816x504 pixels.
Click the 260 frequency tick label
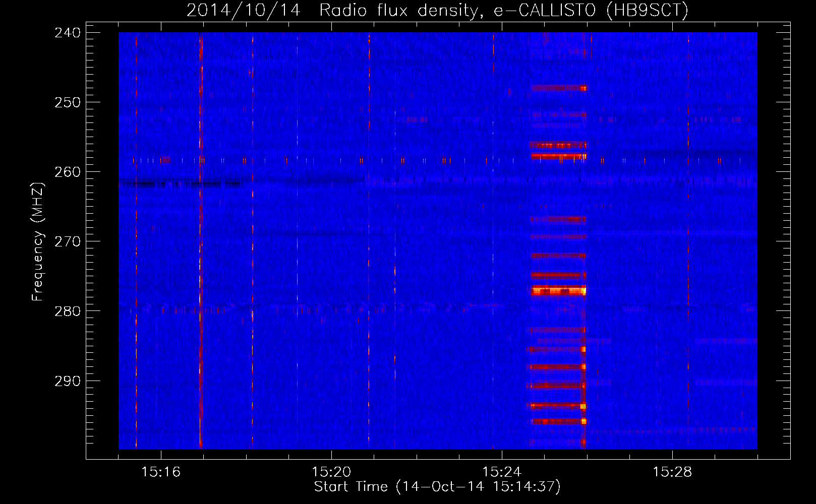pos(67,172)
